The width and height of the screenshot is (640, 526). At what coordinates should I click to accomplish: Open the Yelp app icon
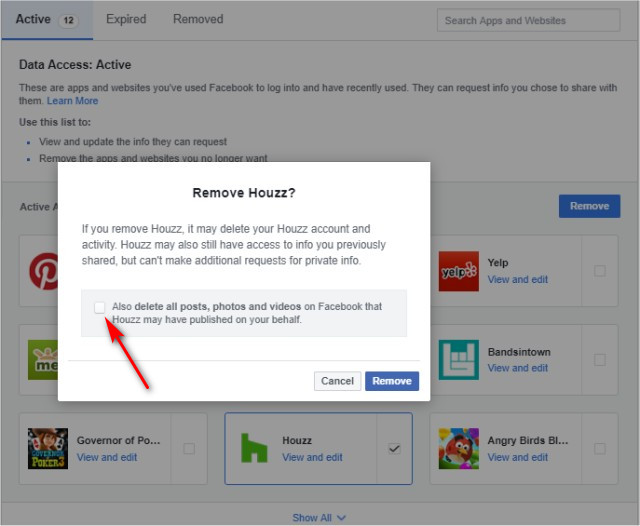click(x=458, y=271)
